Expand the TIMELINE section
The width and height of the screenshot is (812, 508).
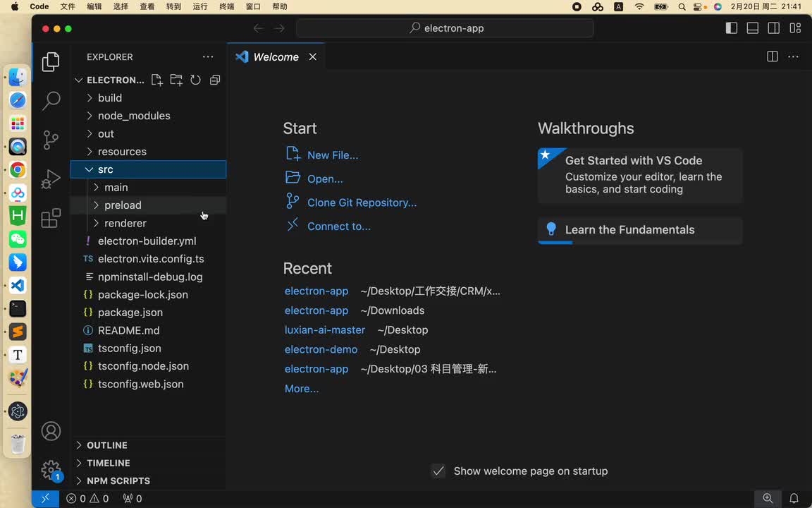148,463
